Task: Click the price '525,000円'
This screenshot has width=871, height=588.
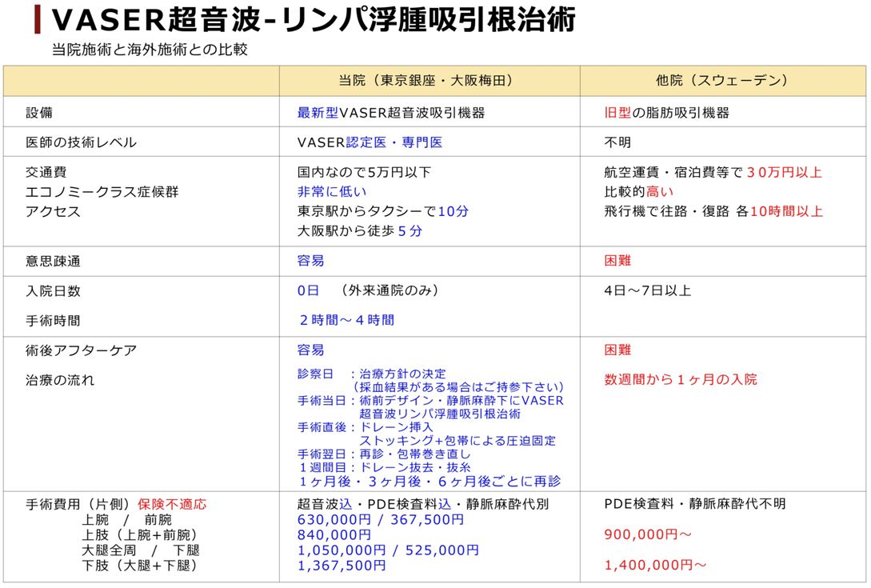Action: click(x=442, y=550)
